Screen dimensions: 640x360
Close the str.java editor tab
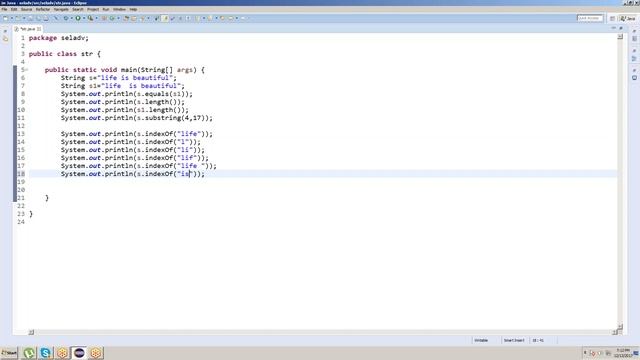[39, 29]
